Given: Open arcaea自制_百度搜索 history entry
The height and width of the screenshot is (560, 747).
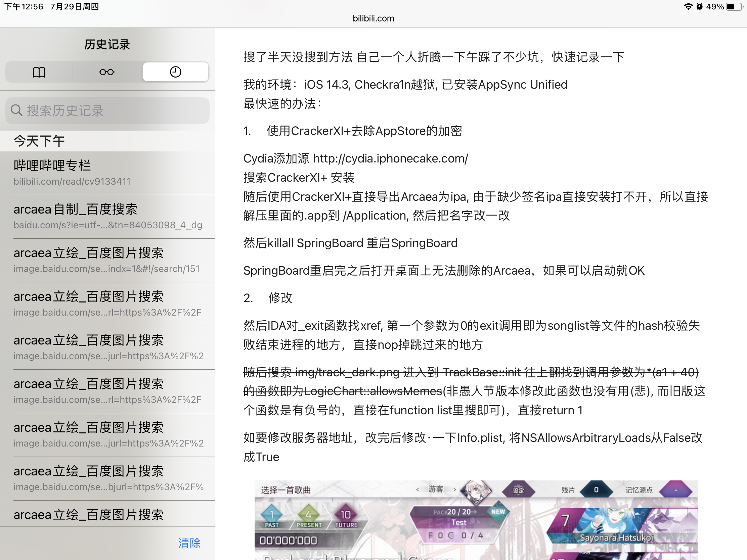Looking at the screenshot, I should [x=107, y=217].
